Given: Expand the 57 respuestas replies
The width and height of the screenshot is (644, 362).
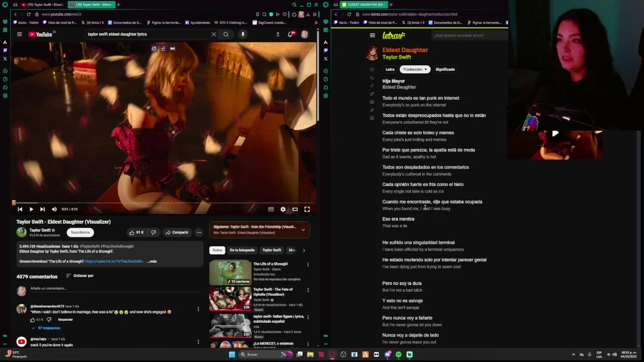Looking at the screenshot, I should coord(46,328).
